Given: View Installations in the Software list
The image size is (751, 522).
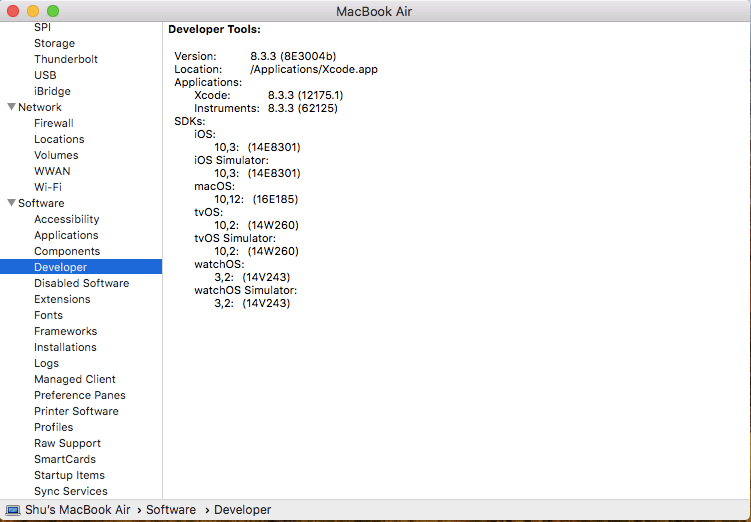Looking at the screenshot, I should (x=65, y=347).
